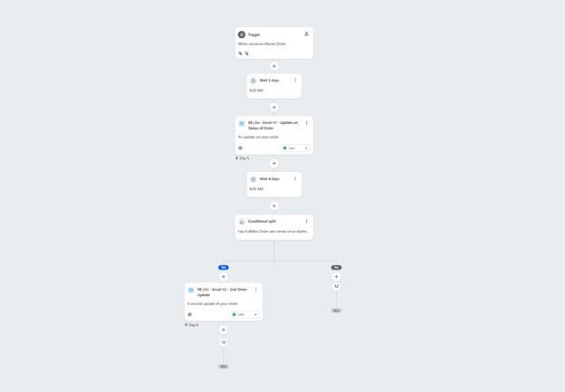This screenshot has width=565, height=392.
Task: Click the clock icon on Wait 4 days card
Action: (253, 179)
